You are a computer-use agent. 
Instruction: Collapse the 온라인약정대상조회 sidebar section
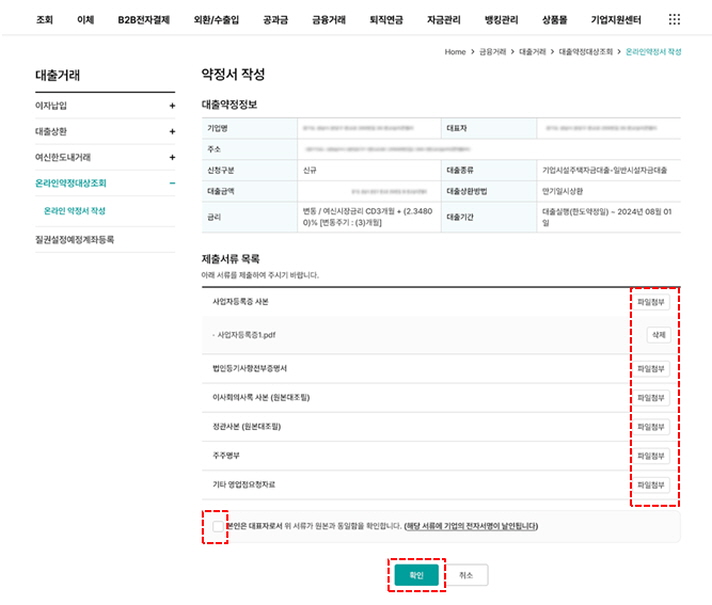click(x=171, y=184)
